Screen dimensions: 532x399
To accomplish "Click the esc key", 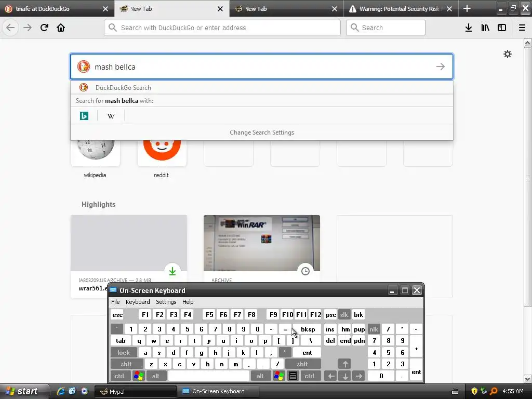I will 117,314.
